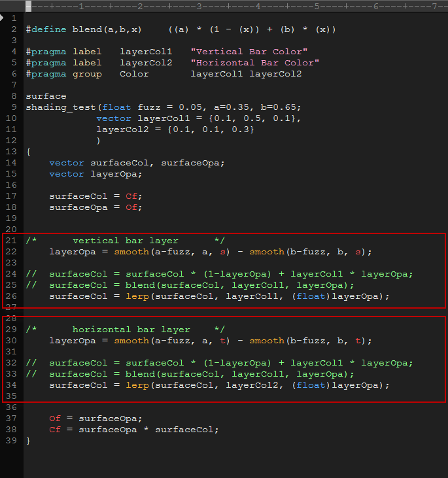This screenshot has height=478, width=448.
Task: Click the red s on line 22 end
Action: point(358,252)
